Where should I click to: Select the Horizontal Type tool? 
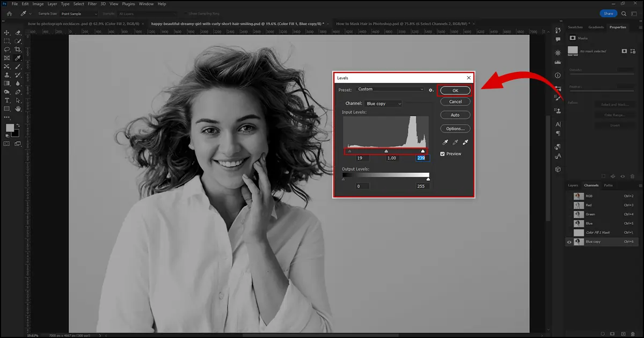[7, 100]
